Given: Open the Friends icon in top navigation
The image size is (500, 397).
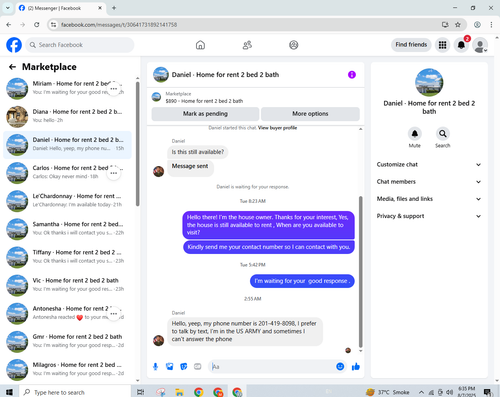Looking at the screenshot, I should point(247,45).
